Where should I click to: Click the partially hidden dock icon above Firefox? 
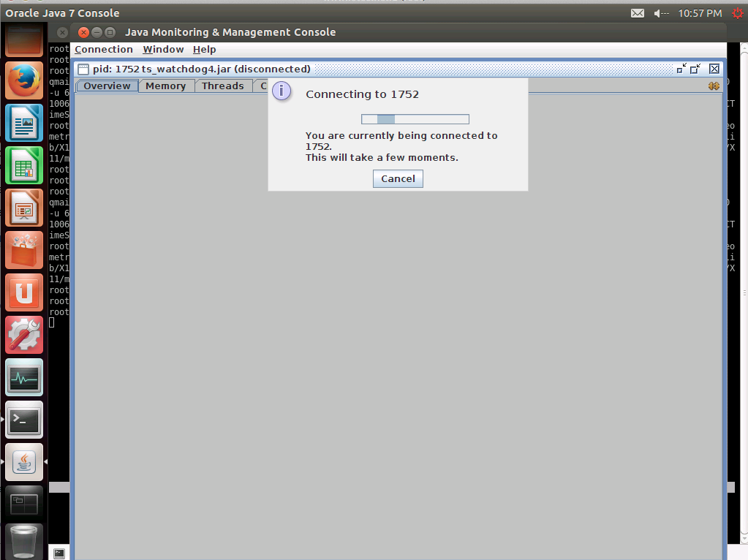pos(24,41)
